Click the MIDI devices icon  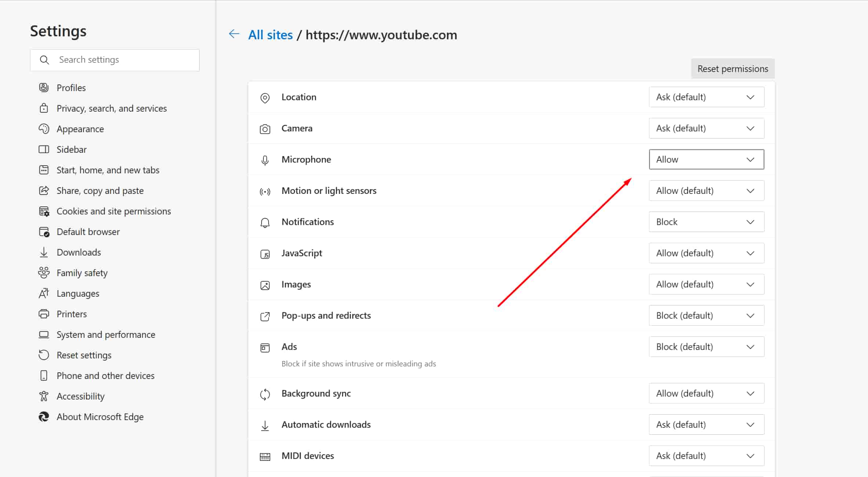(265, 456)
